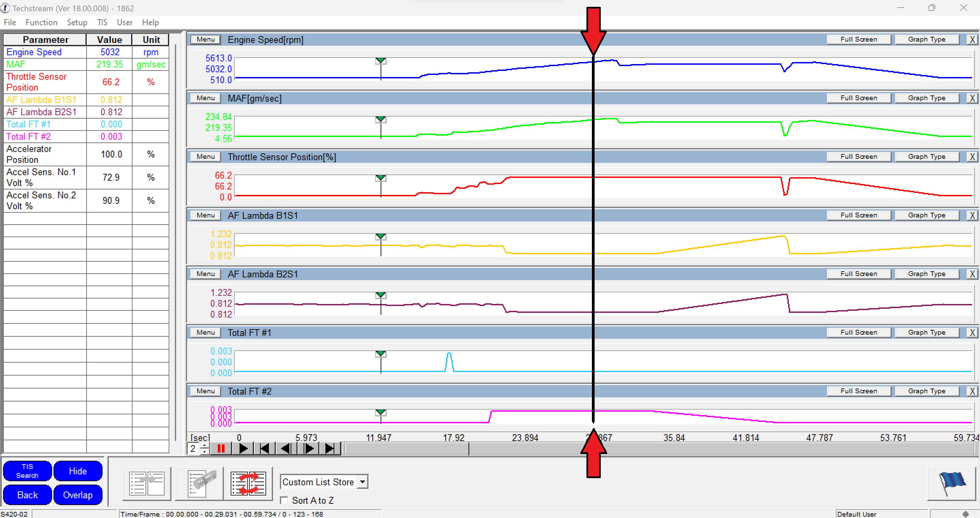Close the Total FT #1 graph pane
Viewport: 980px width, 518px height.
(973, 332)
